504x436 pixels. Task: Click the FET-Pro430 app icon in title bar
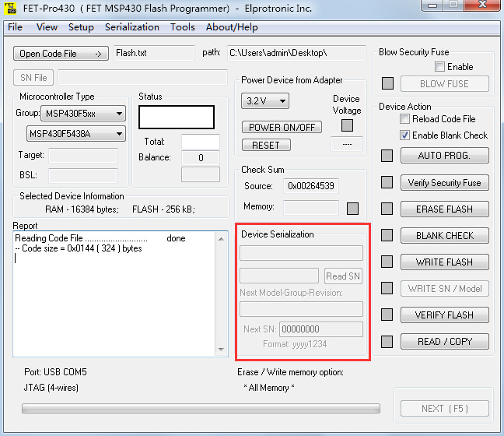[x=10, y=8]
